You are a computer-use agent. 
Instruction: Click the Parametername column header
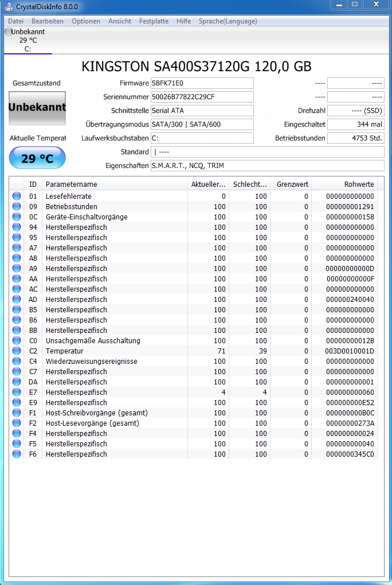(115, 184)
